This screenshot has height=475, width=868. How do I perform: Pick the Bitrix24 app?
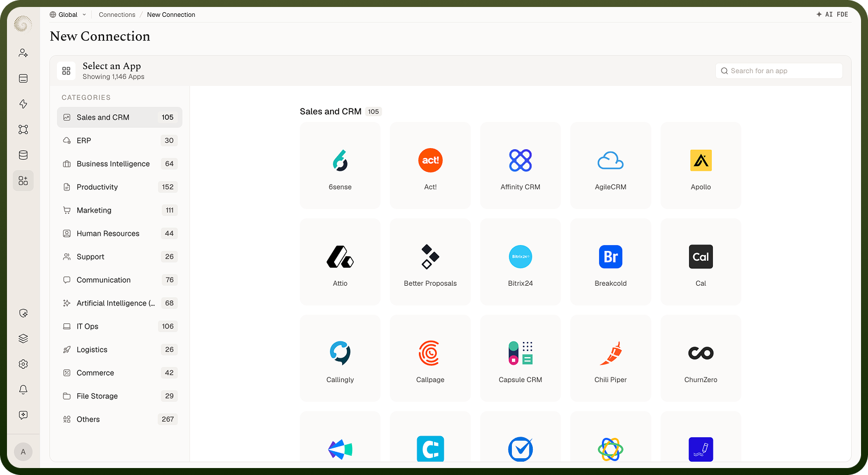click(x=521, y=262)
